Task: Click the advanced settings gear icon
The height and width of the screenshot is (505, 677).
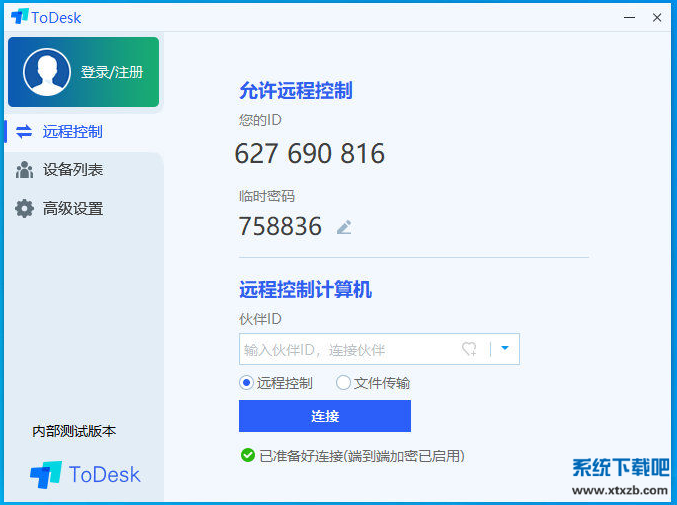Action: [x=24, y=208]
